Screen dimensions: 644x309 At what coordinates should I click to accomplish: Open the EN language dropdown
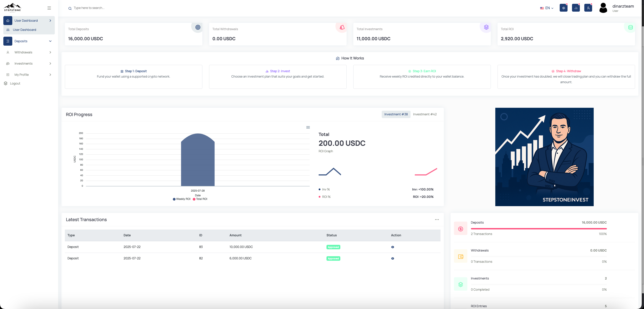point(547,8)
